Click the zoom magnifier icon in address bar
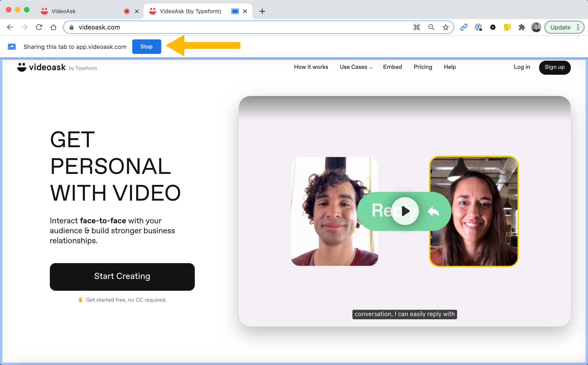 click(x=431, y=27)
